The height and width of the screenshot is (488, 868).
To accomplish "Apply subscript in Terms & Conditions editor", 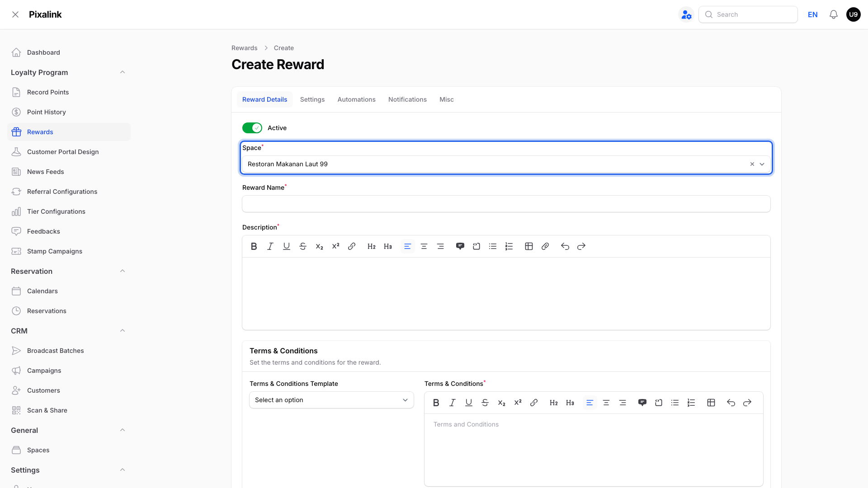I will click(x=501, y=403).
